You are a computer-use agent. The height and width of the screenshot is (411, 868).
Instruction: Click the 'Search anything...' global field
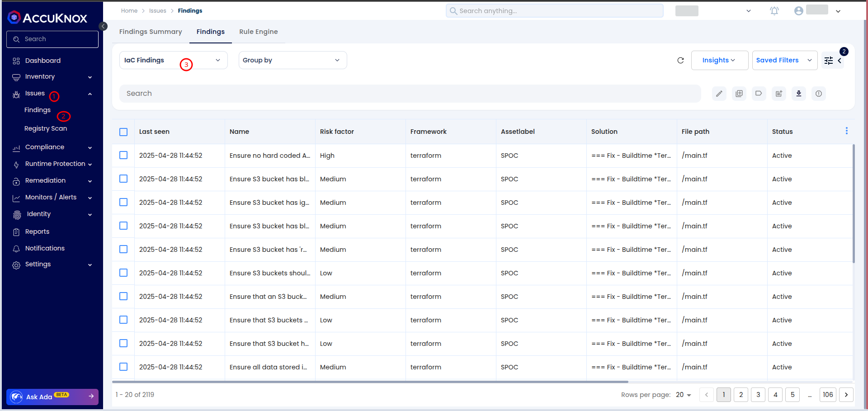click(555, 11)
